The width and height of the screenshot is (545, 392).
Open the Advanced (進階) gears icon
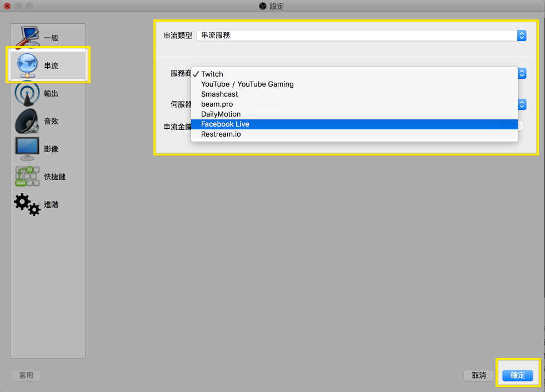[x=27, y=204]
